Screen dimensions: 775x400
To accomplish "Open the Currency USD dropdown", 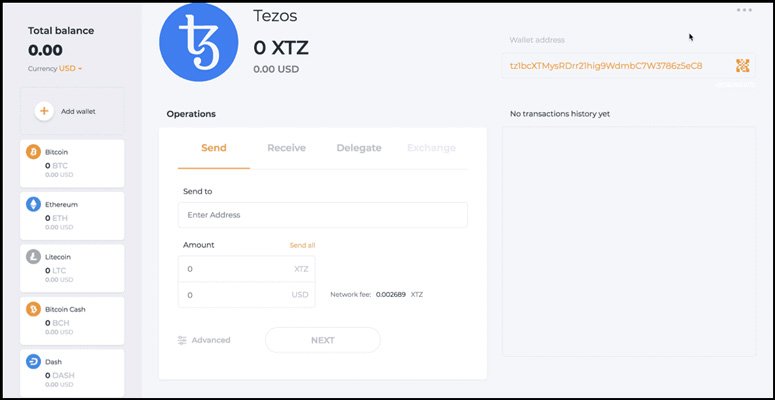I will coord(70,69).
